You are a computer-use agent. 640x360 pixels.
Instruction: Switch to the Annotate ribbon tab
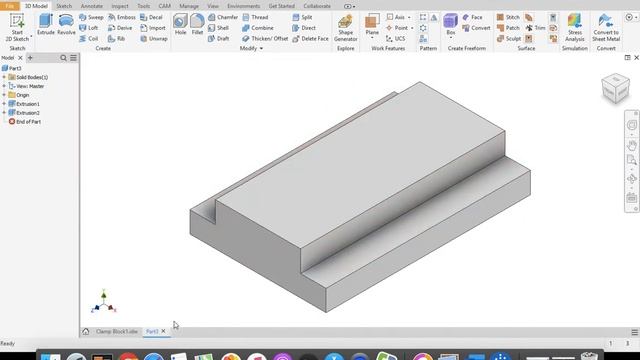tap(92, 6)
